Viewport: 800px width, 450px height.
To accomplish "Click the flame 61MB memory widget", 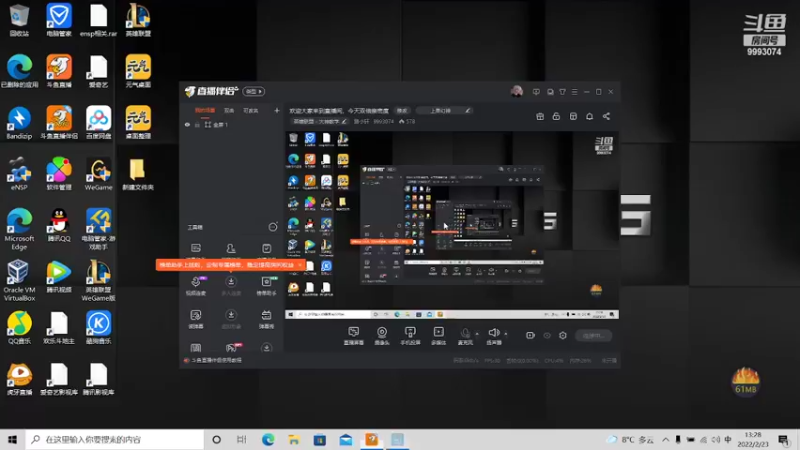I will click(x=745, y=381).
